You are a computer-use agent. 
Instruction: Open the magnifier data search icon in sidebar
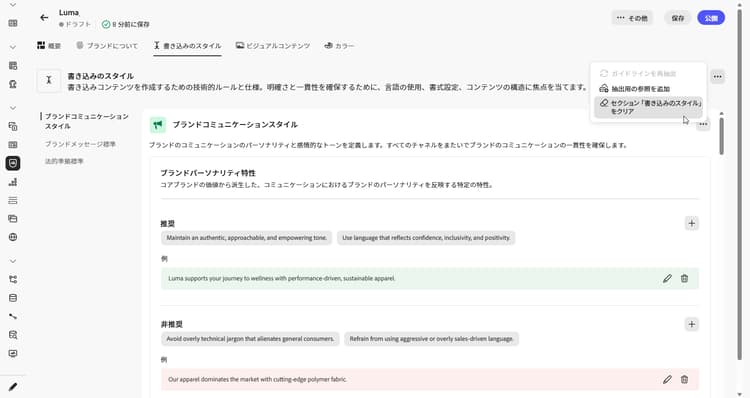point(13,335)
